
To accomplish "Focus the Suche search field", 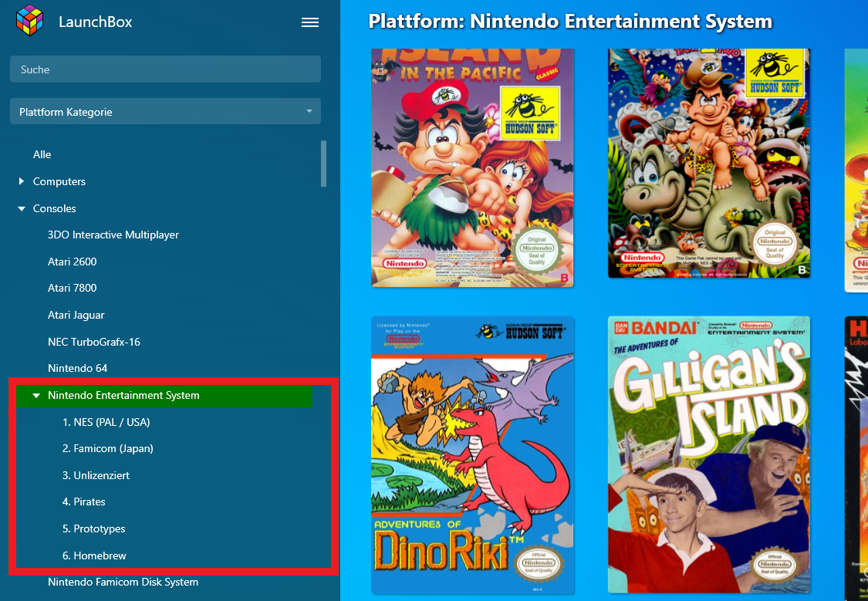I will click(x=166, y=69).
